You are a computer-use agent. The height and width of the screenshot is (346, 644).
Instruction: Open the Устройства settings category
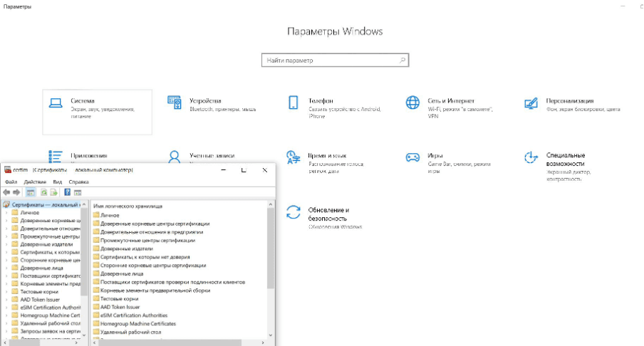212,105
